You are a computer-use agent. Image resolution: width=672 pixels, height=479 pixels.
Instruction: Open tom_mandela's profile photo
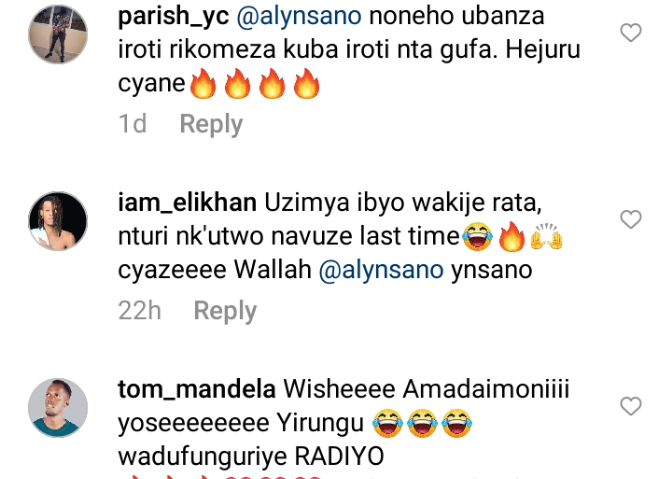click(x=58, y=408)
